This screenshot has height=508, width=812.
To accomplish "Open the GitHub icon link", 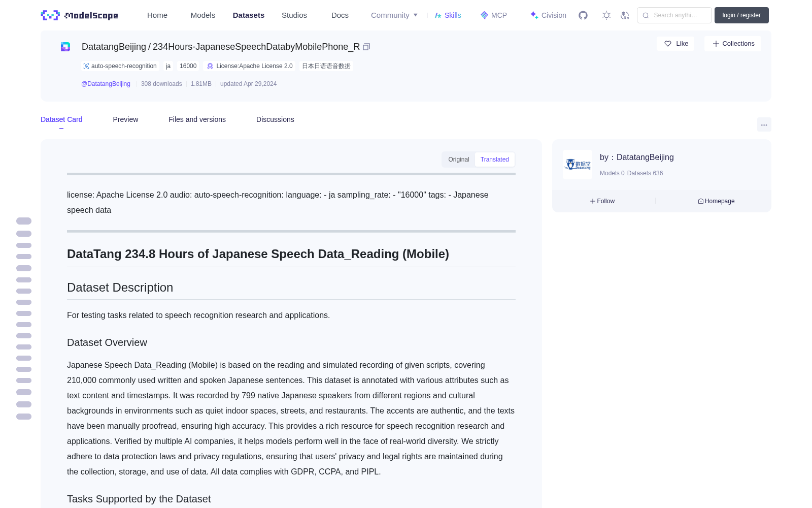I will pos(583,15).
